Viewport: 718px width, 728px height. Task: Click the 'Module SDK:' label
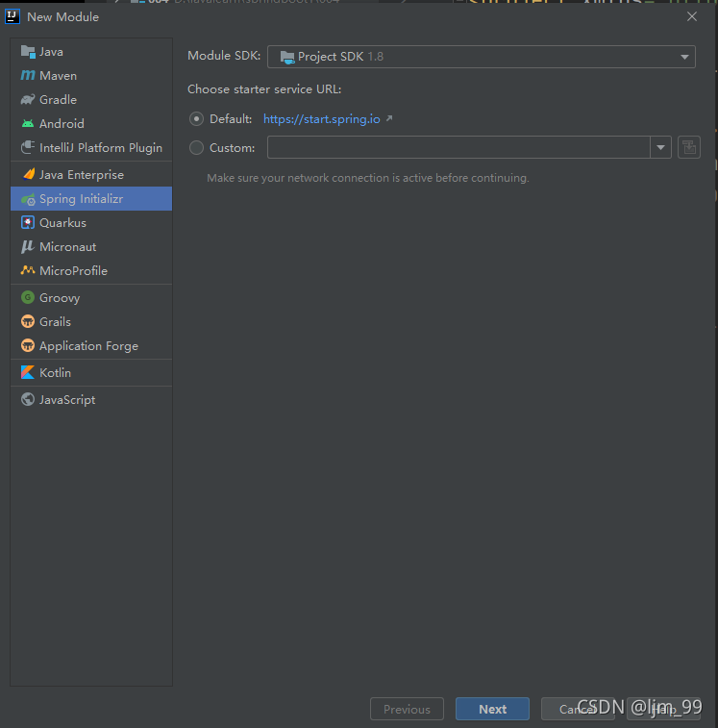(224, 56)
